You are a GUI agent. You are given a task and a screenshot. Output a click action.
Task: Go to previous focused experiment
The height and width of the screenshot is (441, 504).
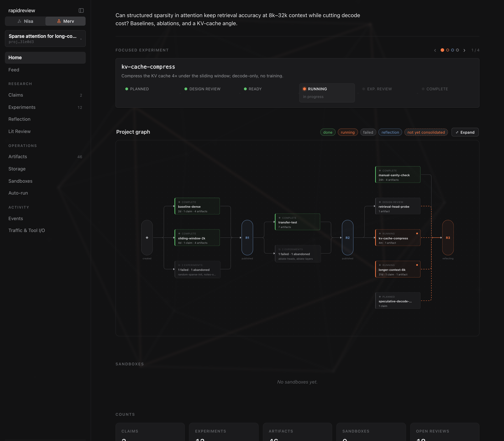pos(435,50)
